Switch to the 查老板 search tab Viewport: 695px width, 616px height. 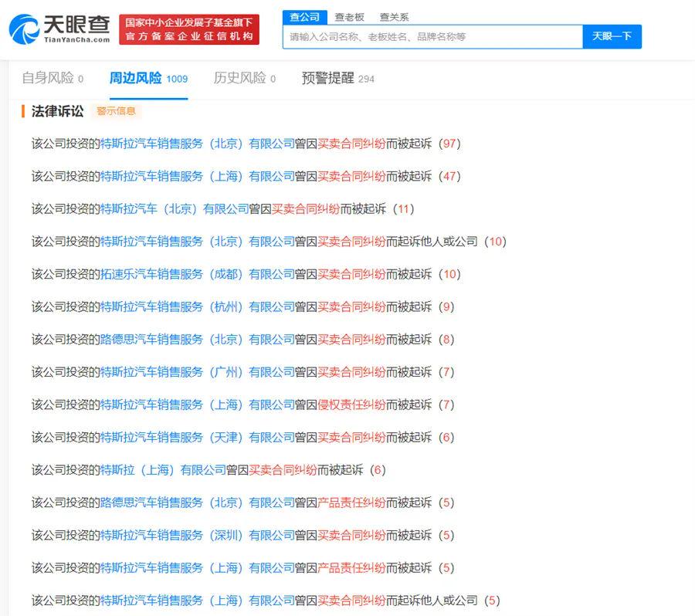pyautogui.click(x=349, y=17)
